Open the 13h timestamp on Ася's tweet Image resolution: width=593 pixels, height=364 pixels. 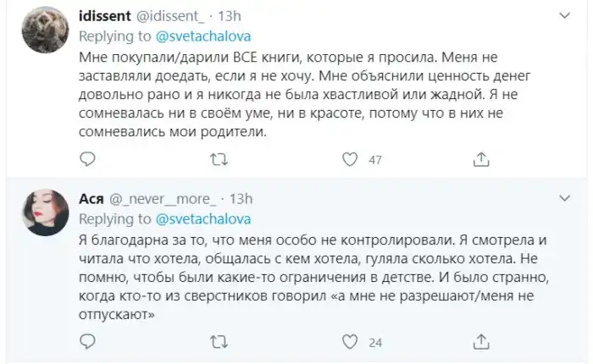point(241,199)
